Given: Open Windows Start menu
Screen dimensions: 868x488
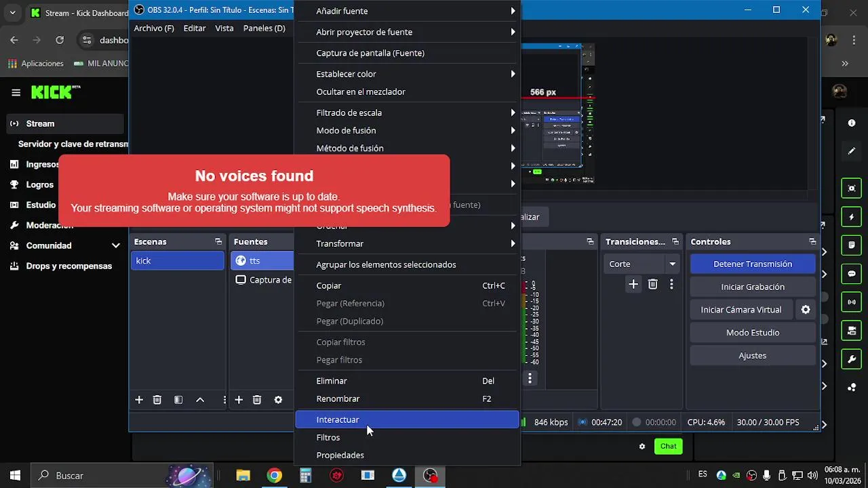Looking at the screenshot, I should (x=15, y=476).
